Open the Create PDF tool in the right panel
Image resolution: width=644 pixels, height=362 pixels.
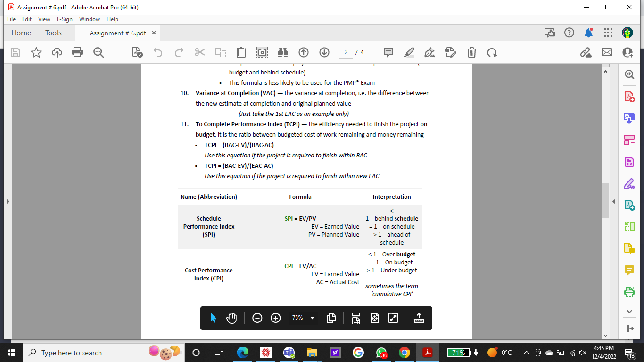pos(629,96)
